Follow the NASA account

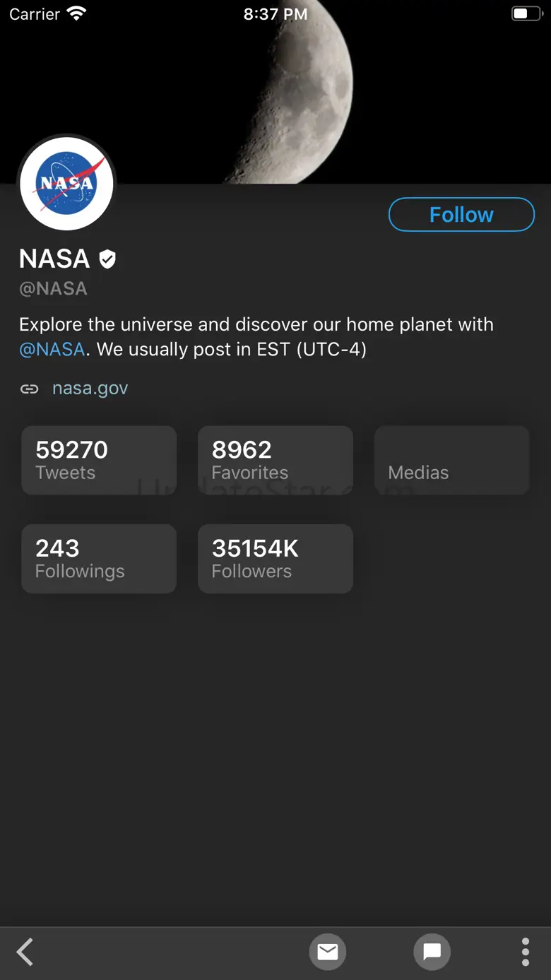pos(461,215)
